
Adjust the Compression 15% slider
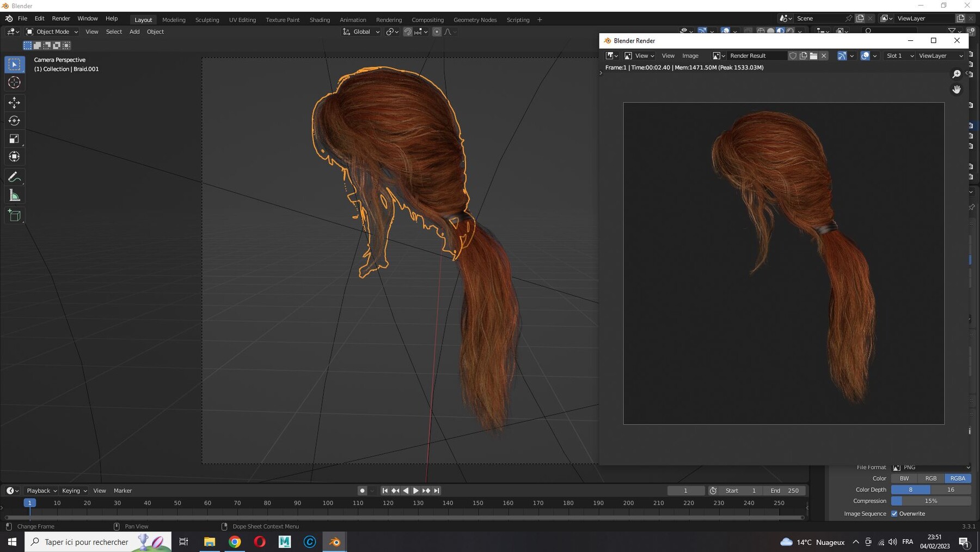931,501
